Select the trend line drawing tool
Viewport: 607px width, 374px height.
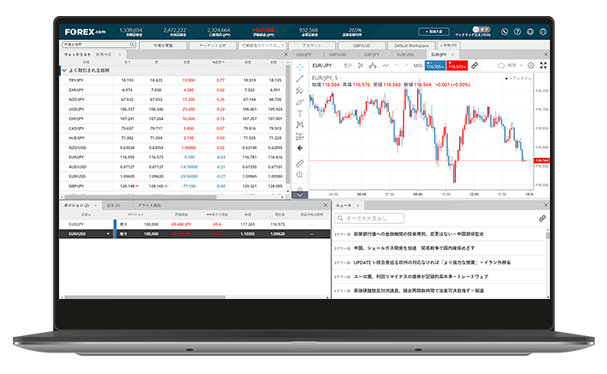click(300, 79)
